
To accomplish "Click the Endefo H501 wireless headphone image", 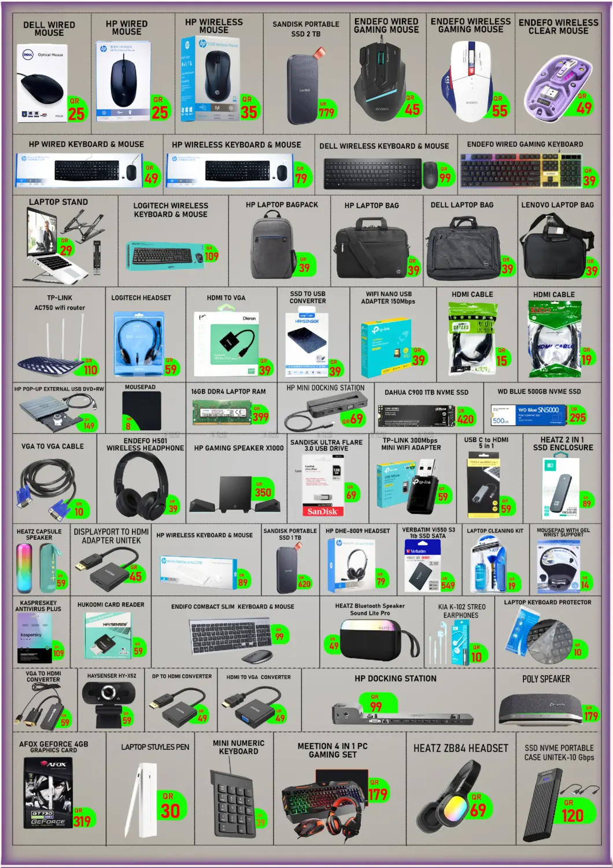I will pyautogui.click(x=141, y=486).
